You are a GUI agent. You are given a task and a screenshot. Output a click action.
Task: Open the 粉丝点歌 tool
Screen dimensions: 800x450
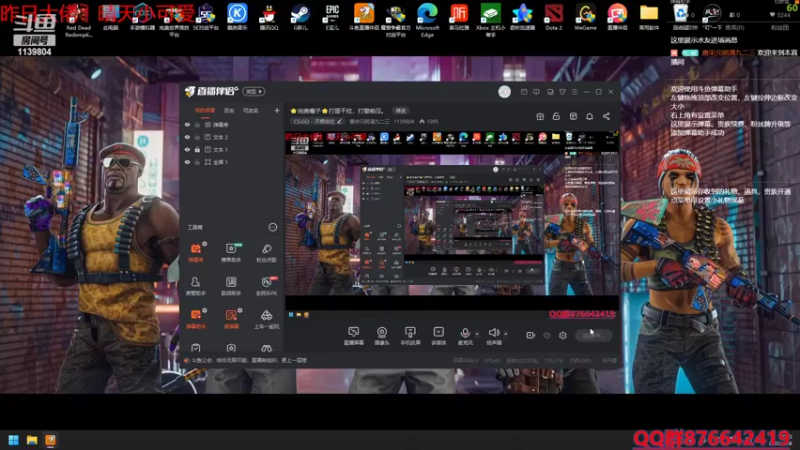[266, 253]
